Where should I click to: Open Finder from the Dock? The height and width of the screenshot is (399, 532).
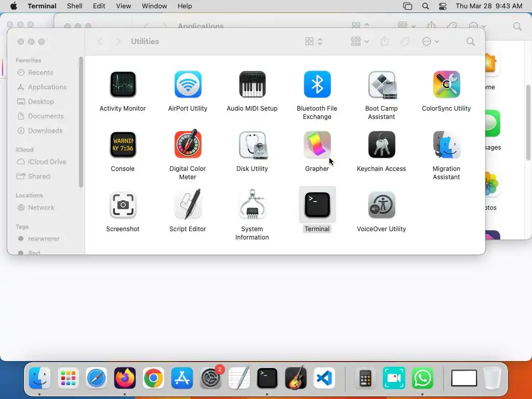(x=39, y=378)
